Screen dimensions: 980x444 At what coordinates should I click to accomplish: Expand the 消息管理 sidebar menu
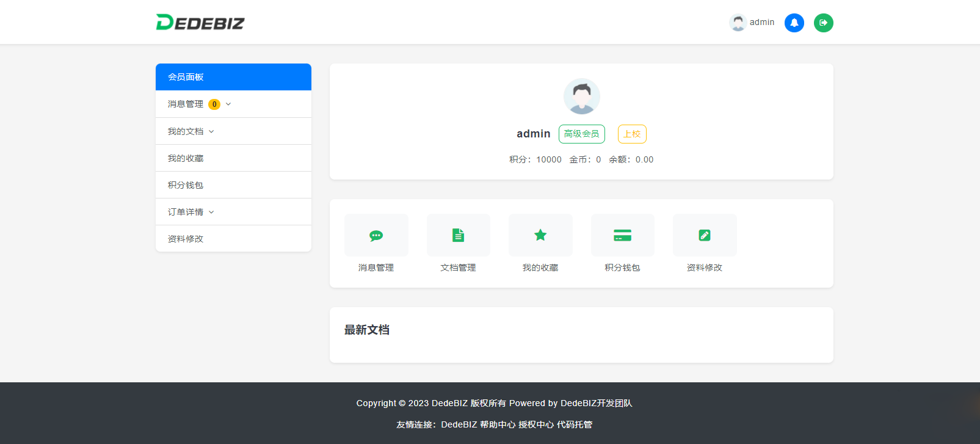pyautogui.click(x=233, y=104)
